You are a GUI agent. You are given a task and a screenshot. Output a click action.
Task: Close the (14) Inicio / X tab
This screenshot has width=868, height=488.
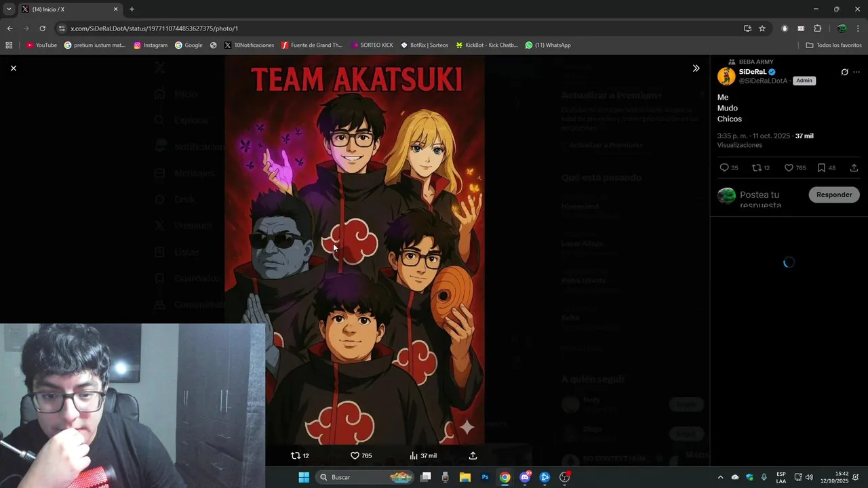point(115,9)
